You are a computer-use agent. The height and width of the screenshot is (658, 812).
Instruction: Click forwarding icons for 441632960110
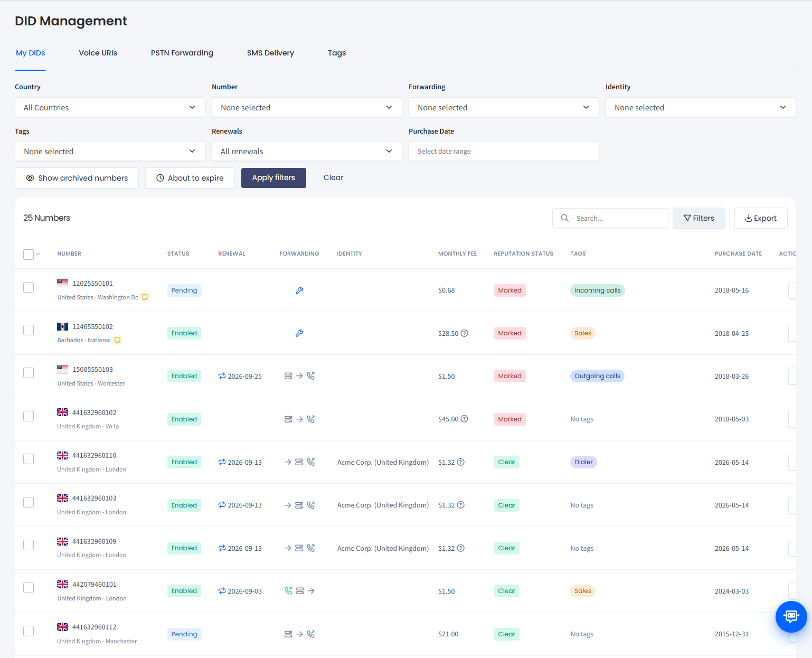click(x=299, y=462)
